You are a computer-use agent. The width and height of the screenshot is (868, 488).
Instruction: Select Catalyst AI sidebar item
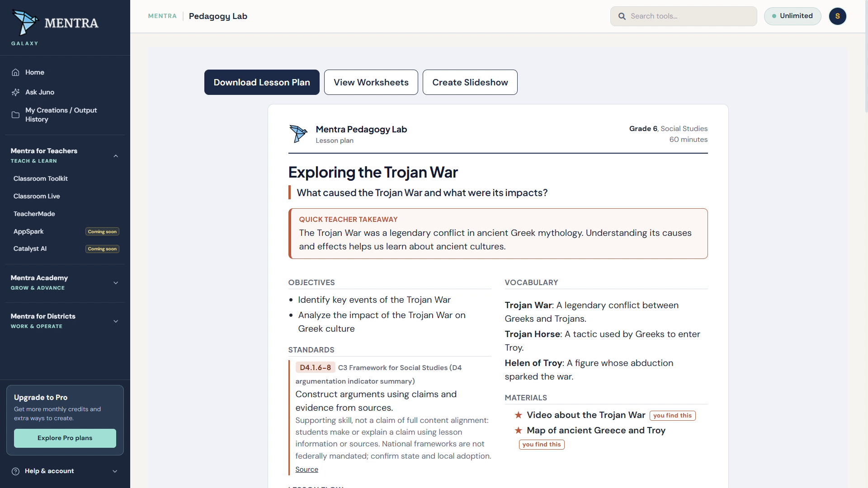pos(30,249)
